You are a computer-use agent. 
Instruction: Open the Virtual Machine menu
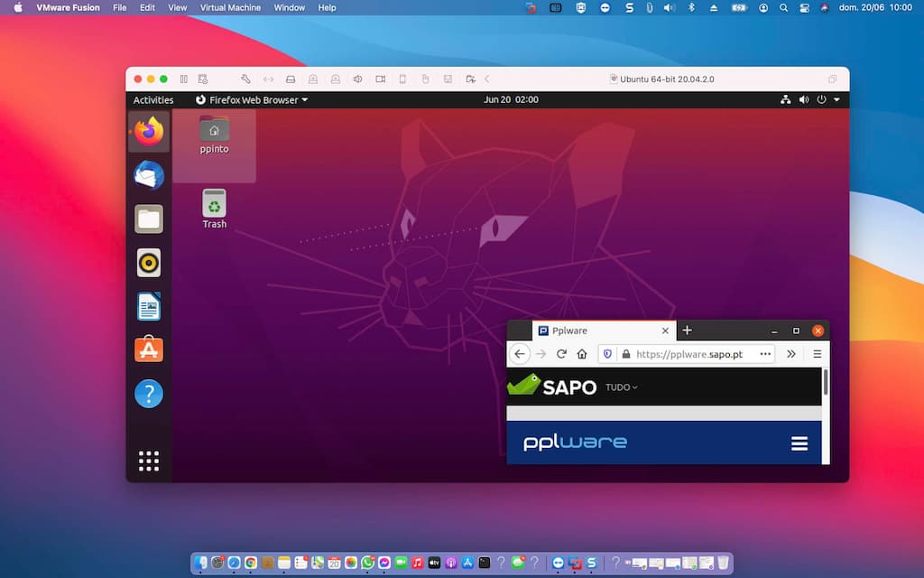pyautogui.click(x=230, y=7)
